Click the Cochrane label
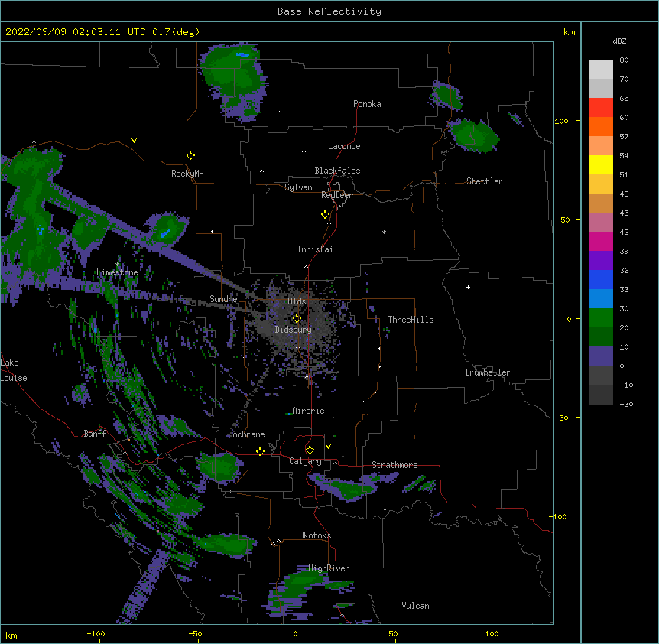 246,434
